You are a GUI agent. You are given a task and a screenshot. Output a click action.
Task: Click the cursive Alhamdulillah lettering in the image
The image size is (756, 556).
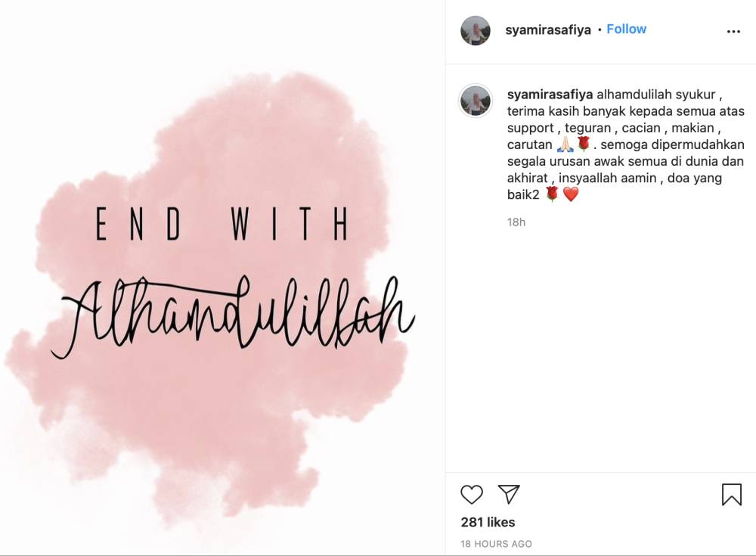234,318
